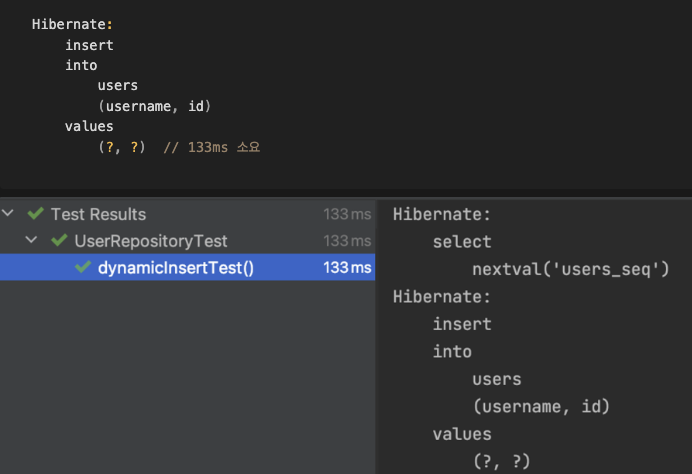Select the dynamicInsertTest() test row
This screenshot has height=474, width=692.
pyautogui.click(x=188, y=267)
